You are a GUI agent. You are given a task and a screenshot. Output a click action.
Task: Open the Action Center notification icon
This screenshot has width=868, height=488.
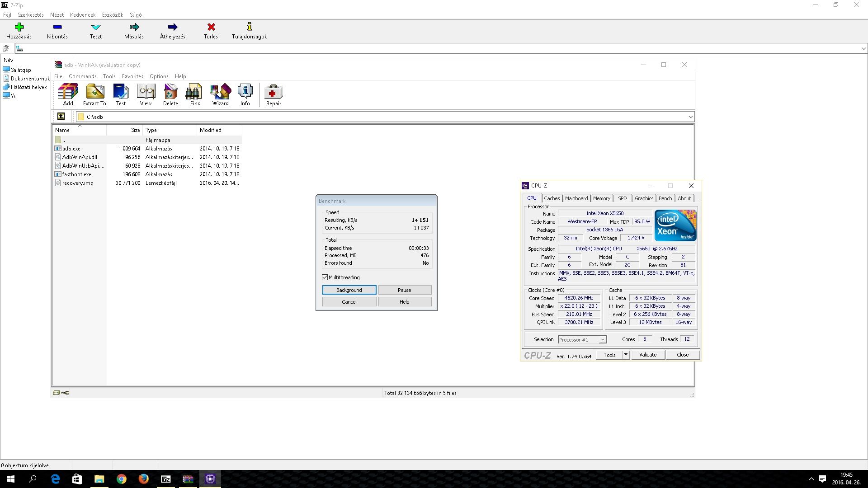(x=822, y=479)
